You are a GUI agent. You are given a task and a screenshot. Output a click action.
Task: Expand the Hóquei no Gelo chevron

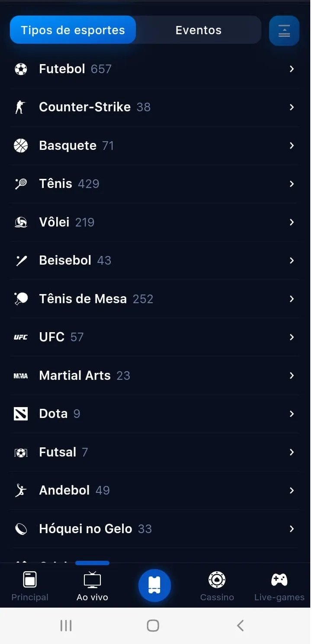coord(292,529)
